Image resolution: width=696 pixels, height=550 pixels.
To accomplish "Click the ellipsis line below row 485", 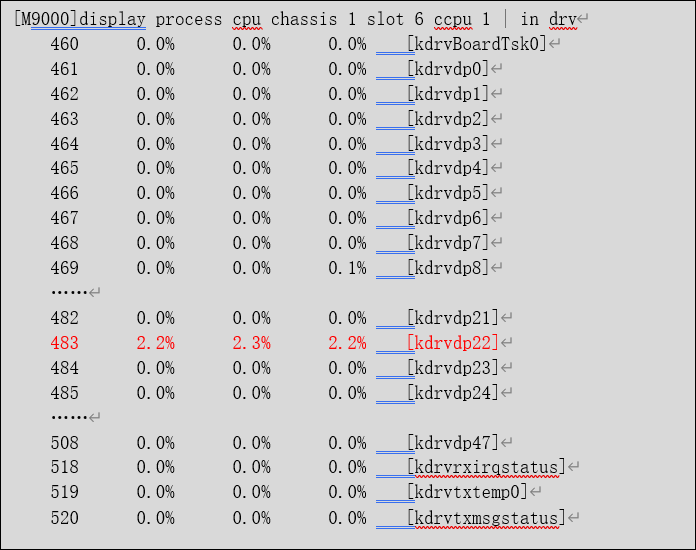I will [69, 417].
